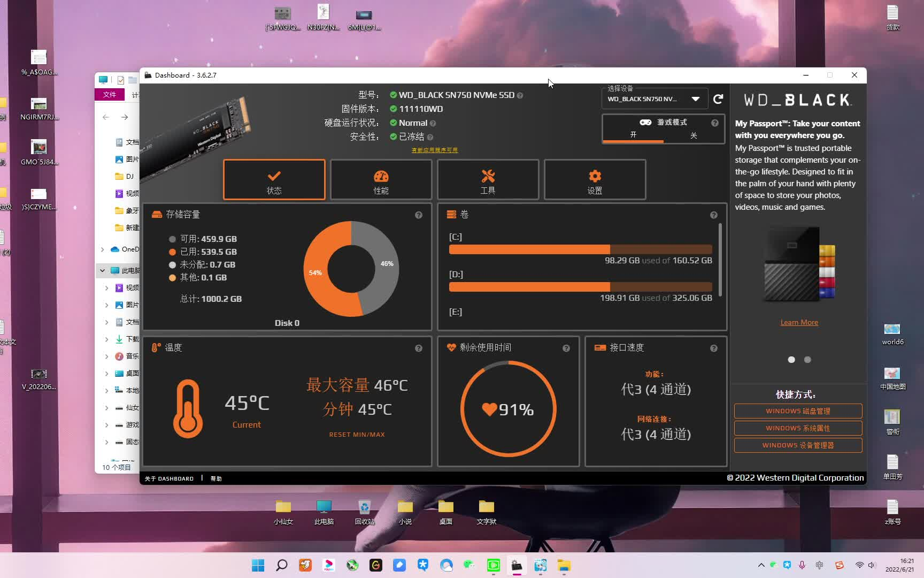Click the thermometer temperature icon
Image resolution: width=924 pixels, height=578 pixels.
(x=188, y=408)
